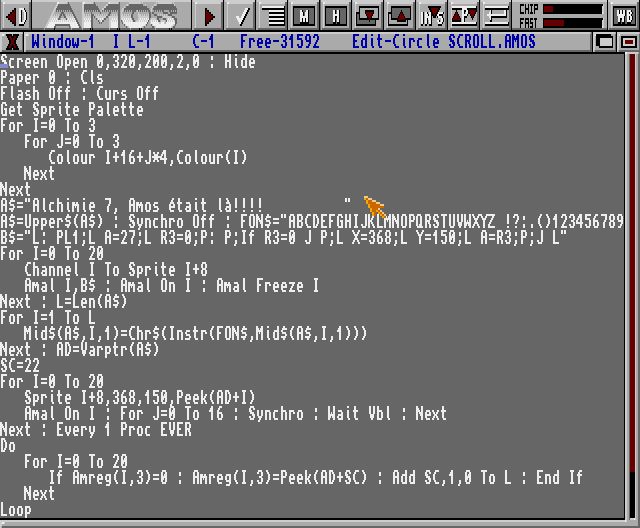Screen dimensions: 640x528
Task: Click the Loop line at the bottom
Action: [16, 510]
